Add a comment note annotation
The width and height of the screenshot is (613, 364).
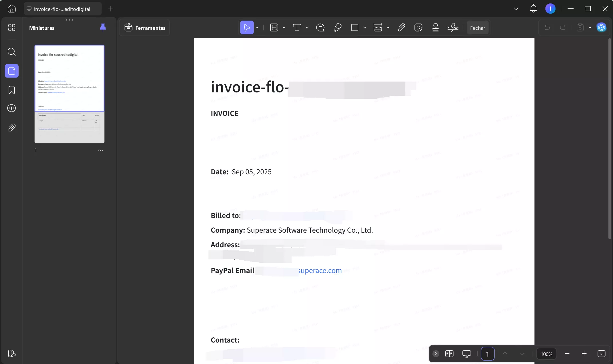320,27
